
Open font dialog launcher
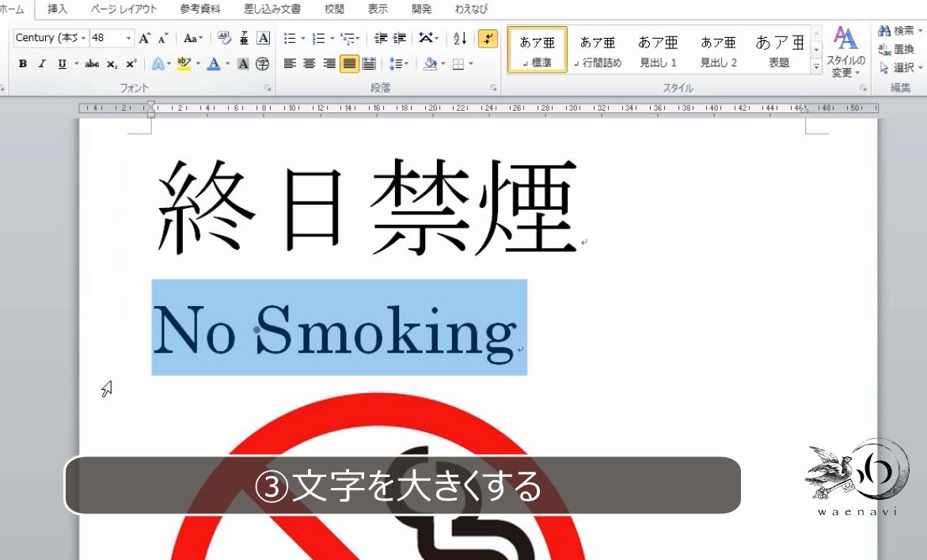point(268,88)
